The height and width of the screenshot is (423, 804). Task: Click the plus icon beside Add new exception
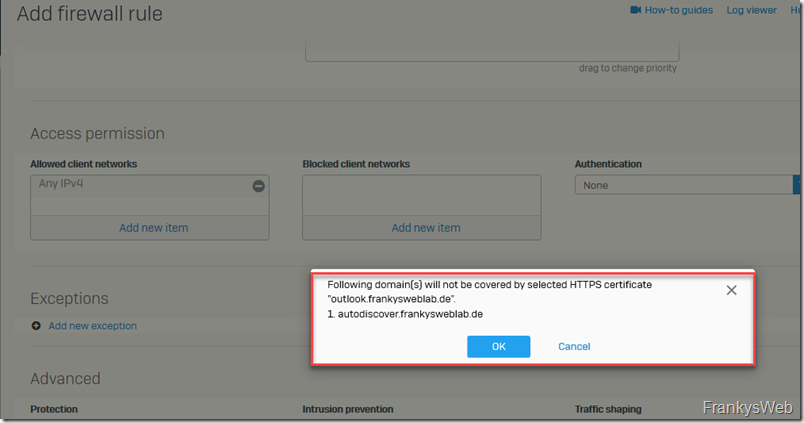36,326
